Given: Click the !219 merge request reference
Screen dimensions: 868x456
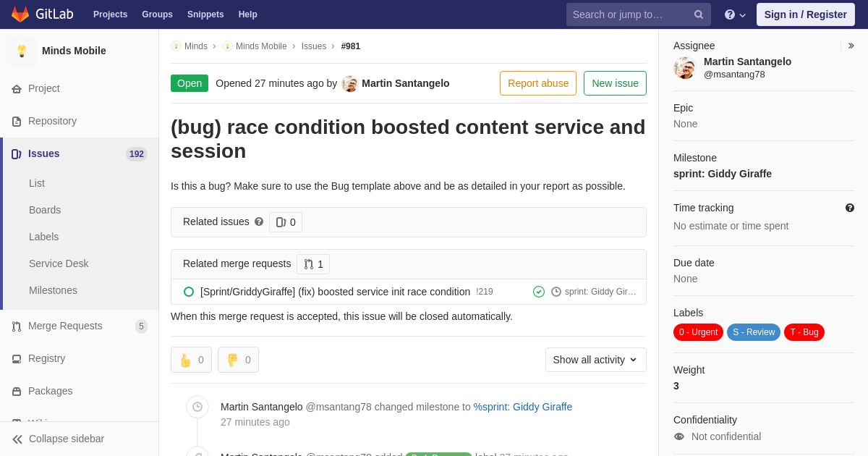Looking at the screenshot, I should pos(485,292).
